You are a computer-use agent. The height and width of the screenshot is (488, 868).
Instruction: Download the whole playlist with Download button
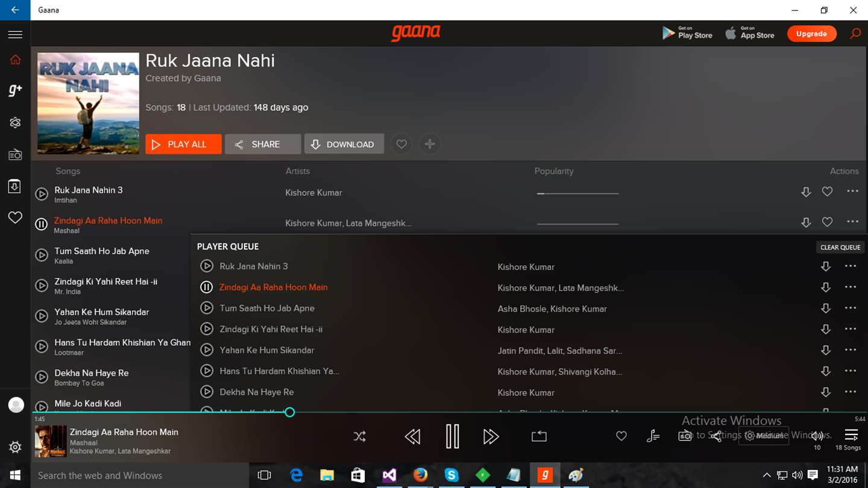(x=344, y=144)
